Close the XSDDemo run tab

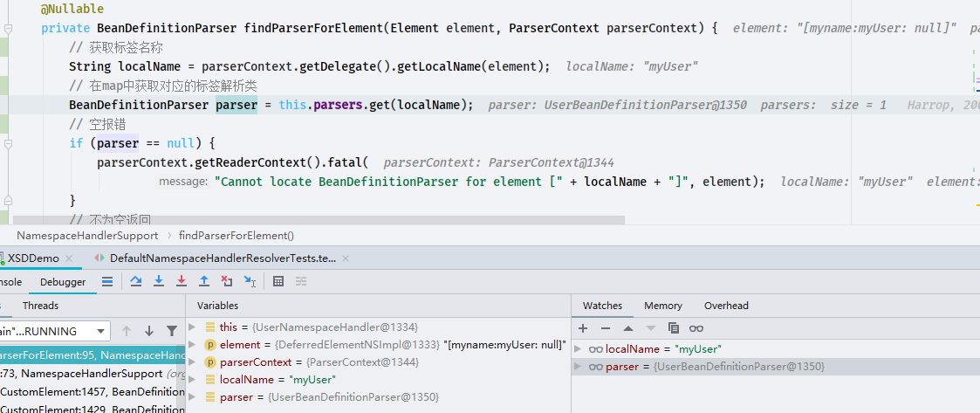(69, 258)
